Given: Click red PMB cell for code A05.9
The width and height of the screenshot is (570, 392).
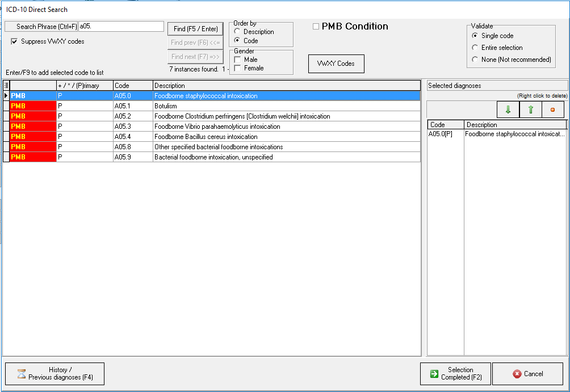Looking at the screenshot, I should click(x=33, y=157).
